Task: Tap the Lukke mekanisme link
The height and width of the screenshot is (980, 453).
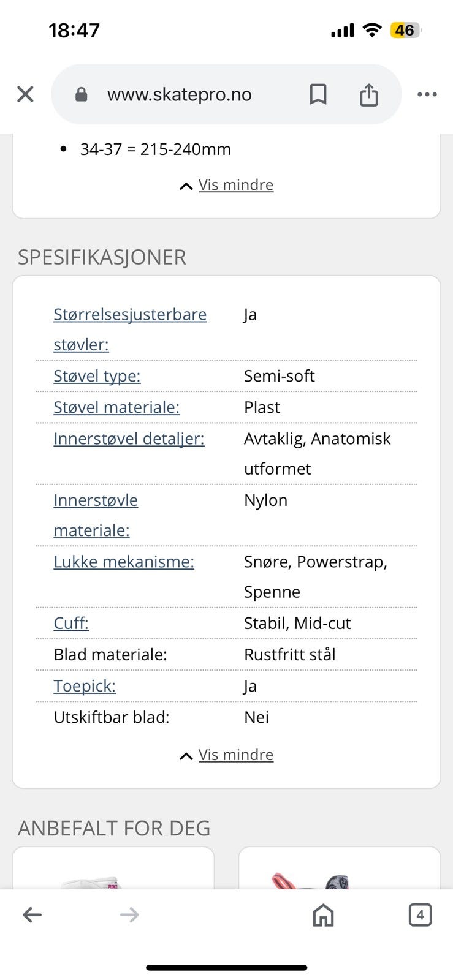Action: 124,562
